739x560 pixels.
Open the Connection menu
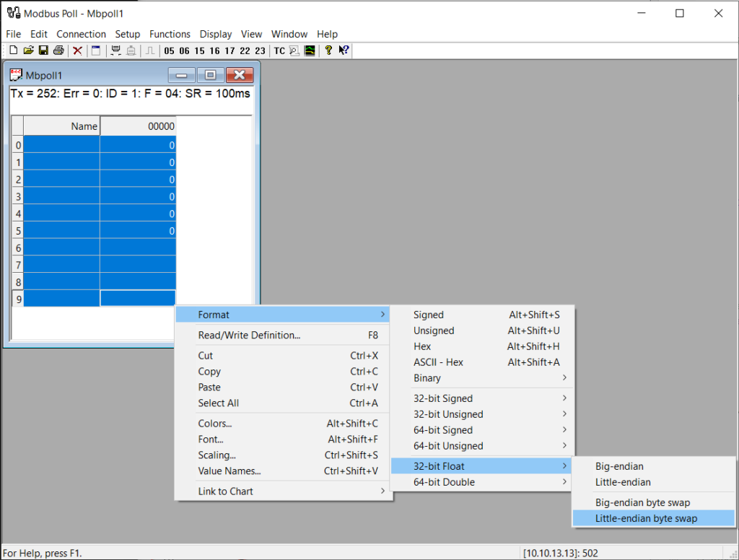click(81, 34)
